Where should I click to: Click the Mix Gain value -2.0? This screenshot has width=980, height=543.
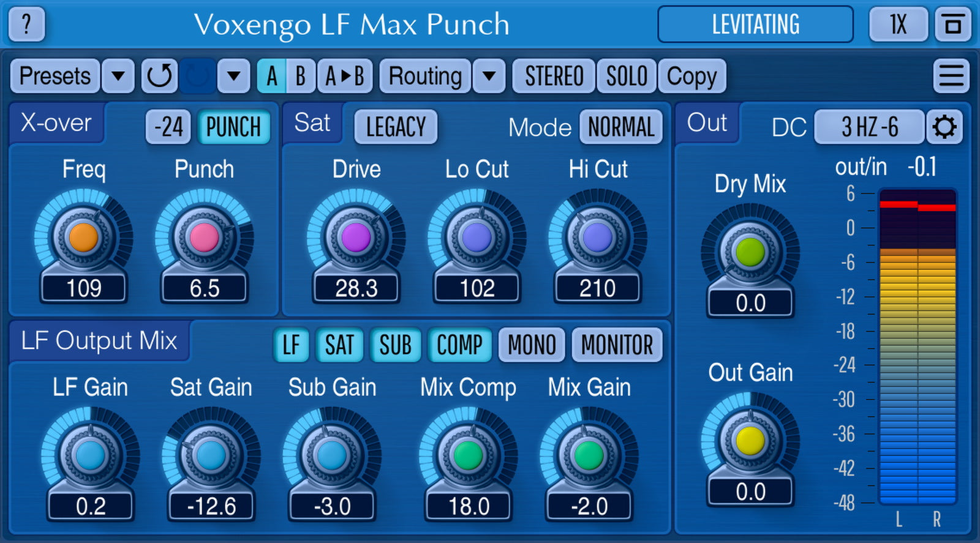pyautogui.click(x=589, y=506)
